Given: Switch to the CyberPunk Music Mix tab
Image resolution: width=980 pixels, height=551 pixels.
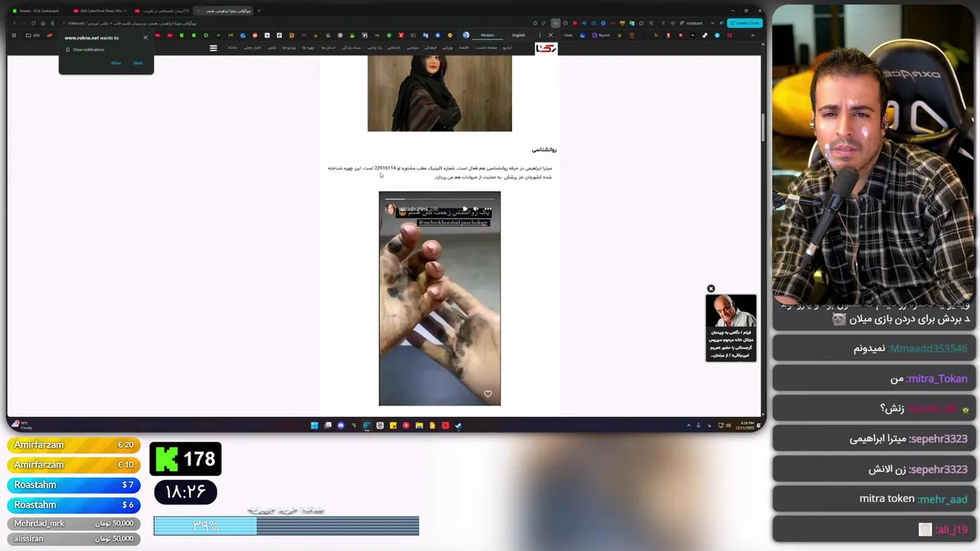Looking at the screenshot, I should tap(100, 11).
